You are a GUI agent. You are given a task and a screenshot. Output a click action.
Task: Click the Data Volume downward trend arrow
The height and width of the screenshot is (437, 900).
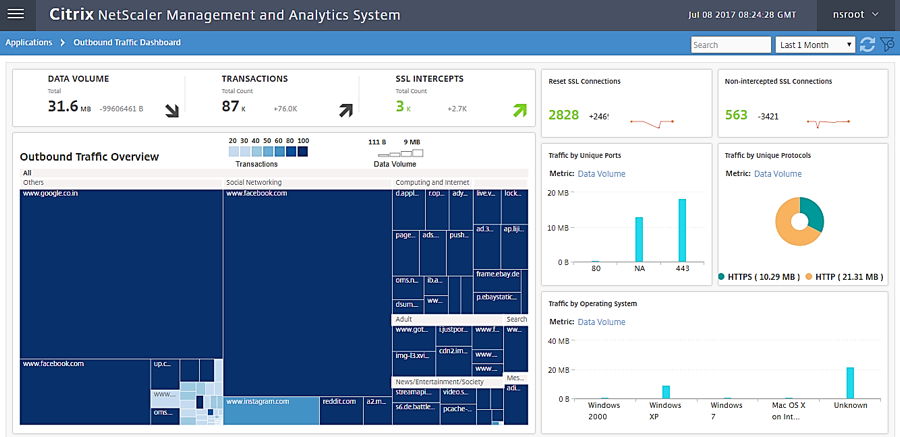tap(172, 110)
